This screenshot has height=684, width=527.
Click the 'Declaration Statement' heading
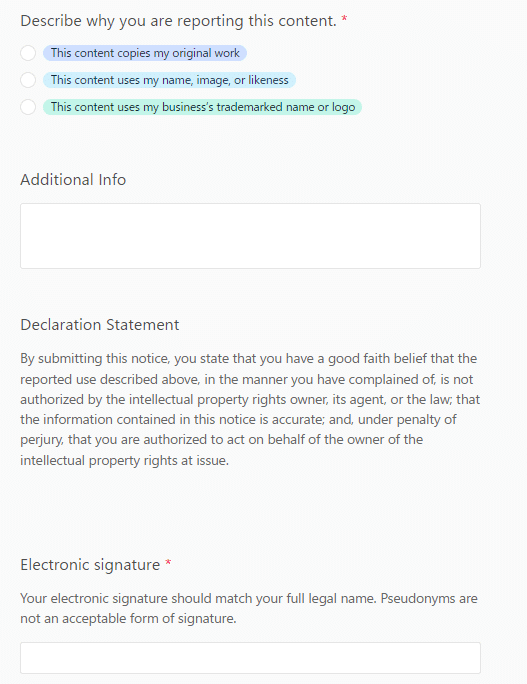[x=100, y=325]
